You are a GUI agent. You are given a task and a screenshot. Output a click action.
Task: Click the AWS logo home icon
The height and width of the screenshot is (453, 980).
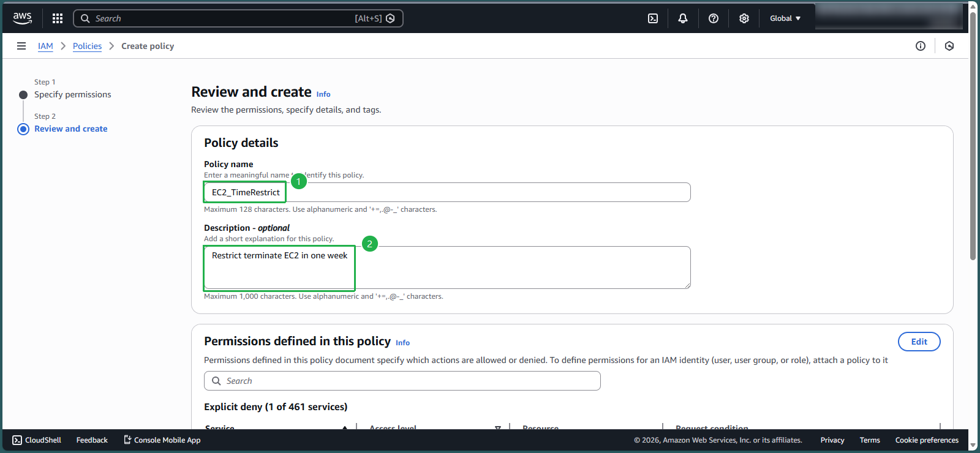[x=23, y=18]
